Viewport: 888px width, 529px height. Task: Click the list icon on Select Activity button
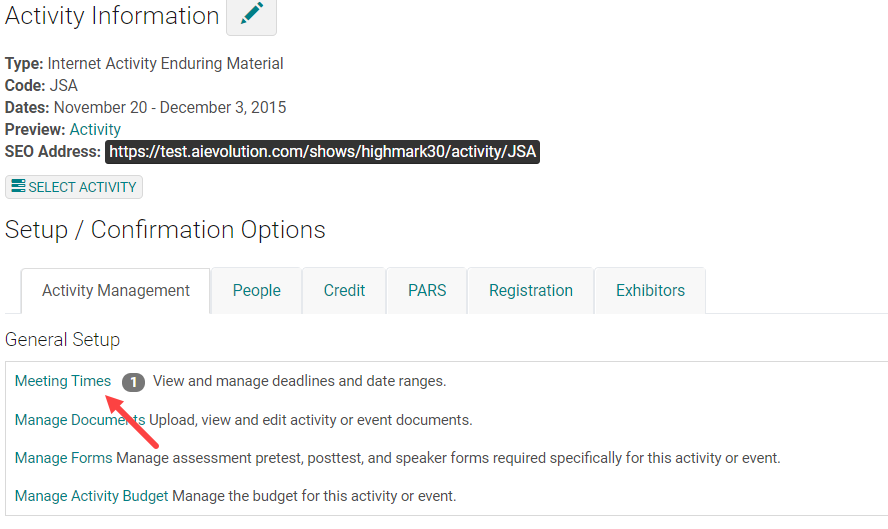coord(18,186)
